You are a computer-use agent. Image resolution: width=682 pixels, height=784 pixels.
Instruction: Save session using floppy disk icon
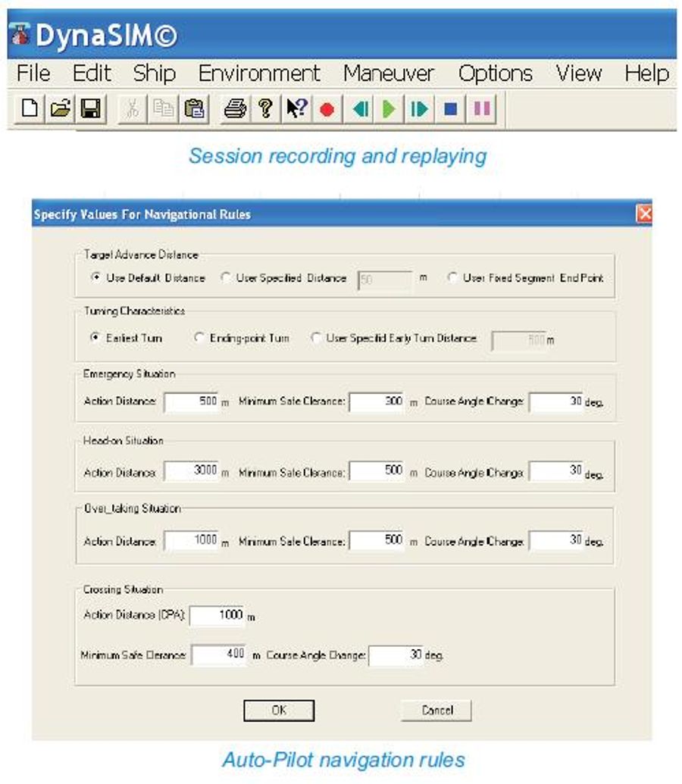point(90,109)
